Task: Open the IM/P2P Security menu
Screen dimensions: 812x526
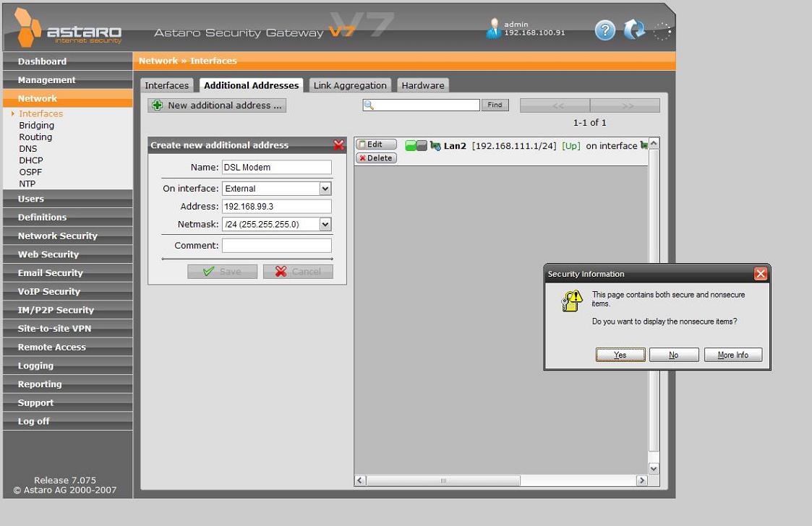Action: [x=68, y=310]
